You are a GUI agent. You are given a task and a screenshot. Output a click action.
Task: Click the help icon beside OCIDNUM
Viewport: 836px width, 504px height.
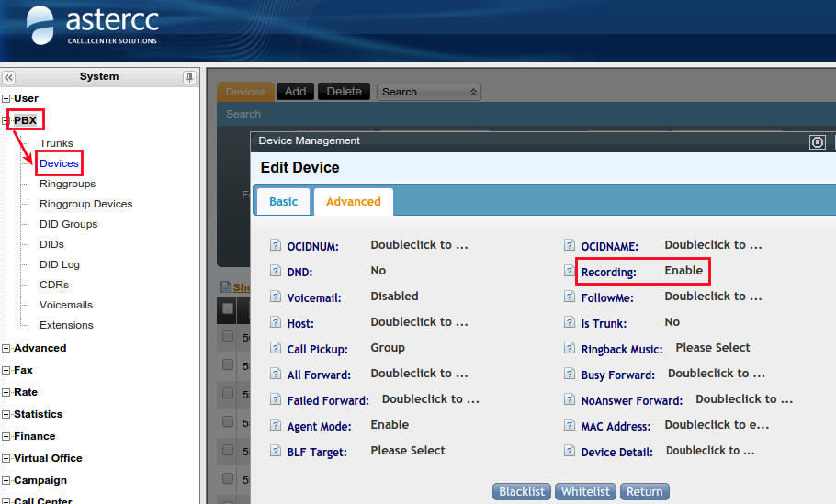[276, 246]
